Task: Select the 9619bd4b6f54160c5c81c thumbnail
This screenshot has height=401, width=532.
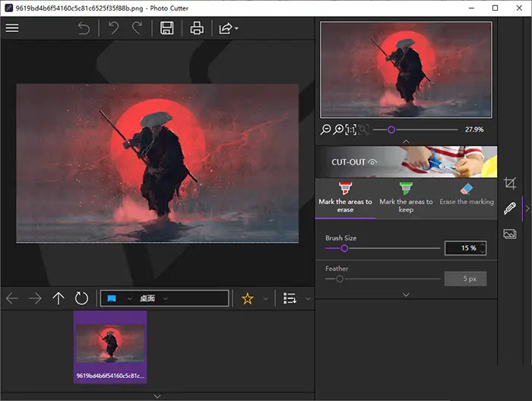Action: [110, 347]
